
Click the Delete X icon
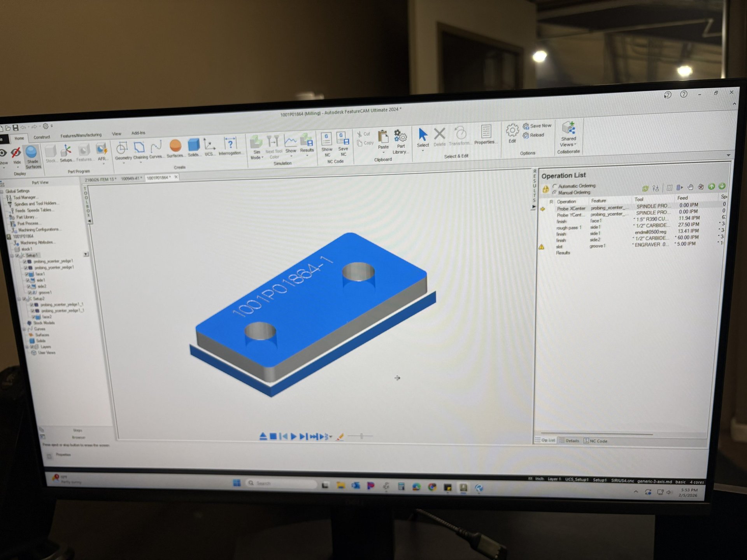[440, 137]
